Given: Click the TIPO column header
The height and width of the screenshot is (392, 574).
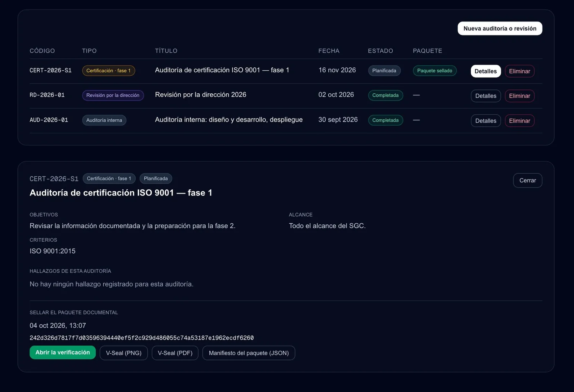Looking at the screenshot, I should point(89,51).
